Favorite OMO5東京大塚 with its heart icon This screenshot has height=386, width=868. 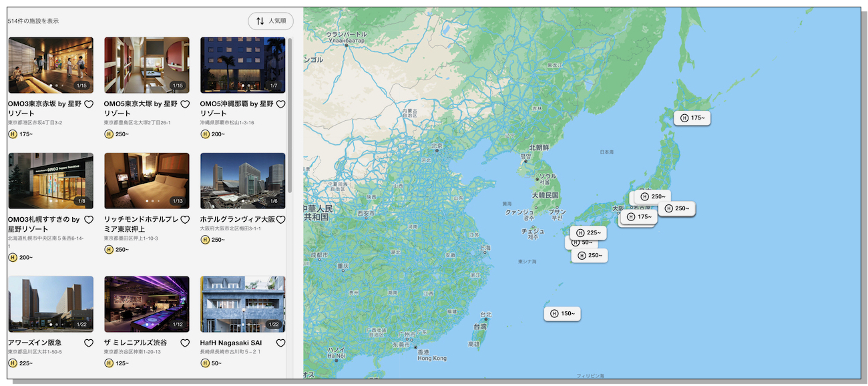pos(185,104)
